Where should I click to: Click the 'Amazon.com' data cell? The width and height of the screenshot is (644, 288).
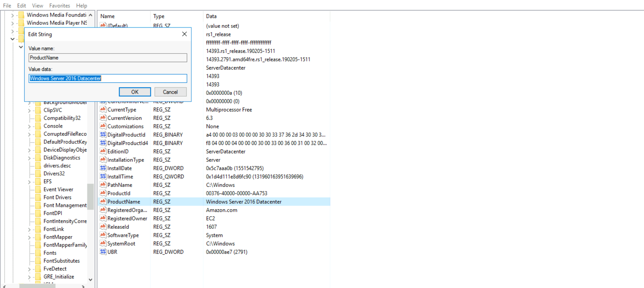click(222, 210)
